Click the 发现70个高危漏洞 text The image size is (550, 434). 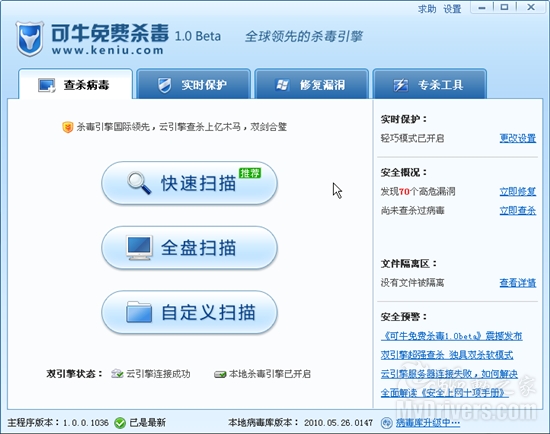point(418,192)
